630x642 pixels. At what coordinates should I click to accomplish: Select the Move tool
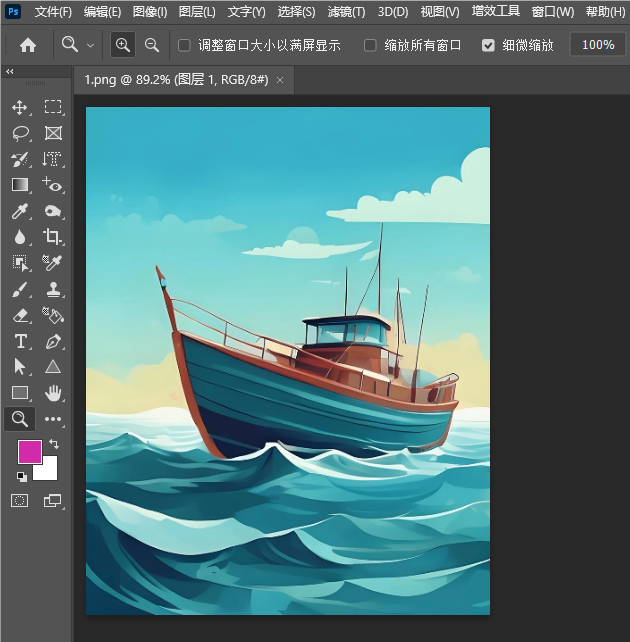[x=20, y=107]
